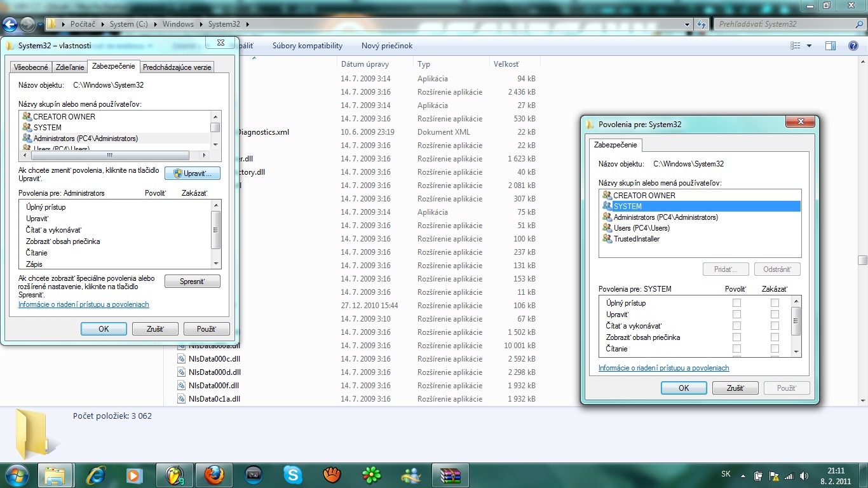868x488 pixels.
Task: Click the refresh icon beside address bar
Action: tap(702, 25)
